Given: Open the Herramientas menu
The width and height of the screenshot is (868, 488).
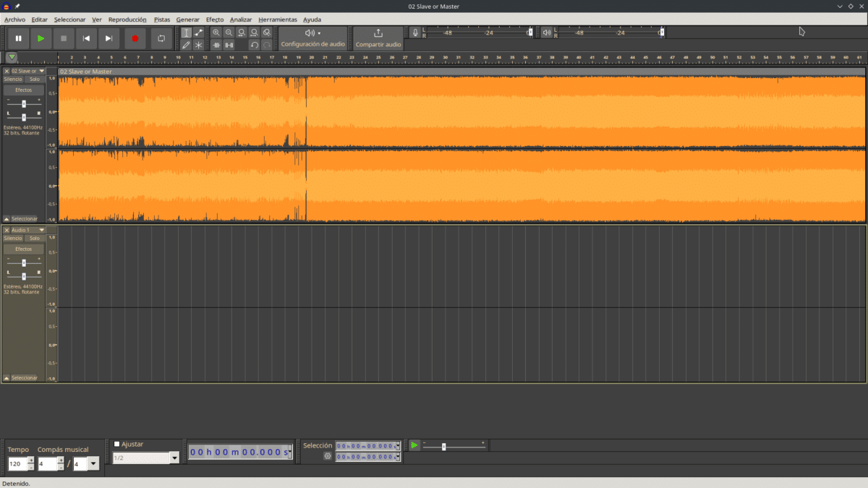Looking at the screenshot, I should pos(278,20).
